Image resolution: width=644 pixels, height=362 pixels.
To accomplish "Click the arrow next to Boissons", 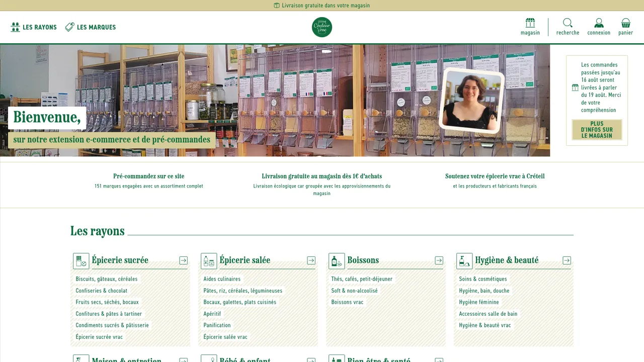I will pyautogui.click(x=439, y=260).
